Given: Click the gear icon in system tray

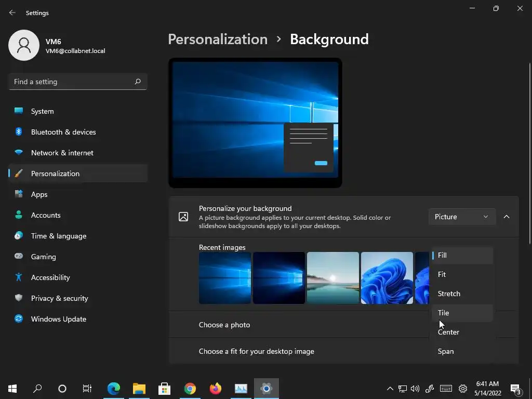Looking at the screenshot, I should click(x=463, y=389).
